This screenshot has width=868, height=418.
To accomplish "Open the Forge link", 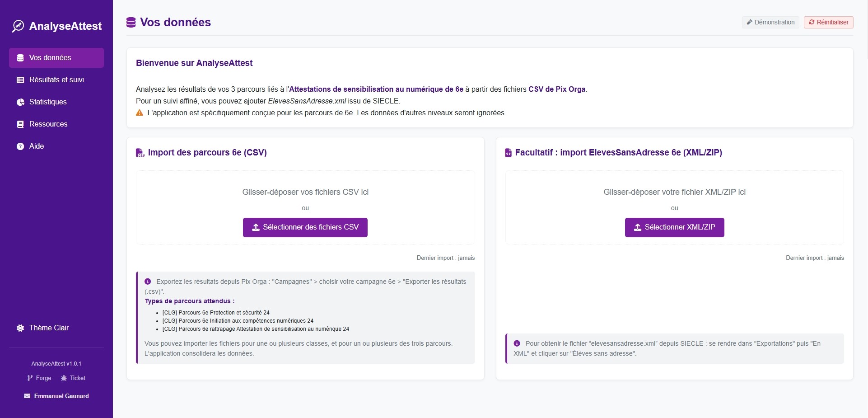I will [x=40, y=378].
